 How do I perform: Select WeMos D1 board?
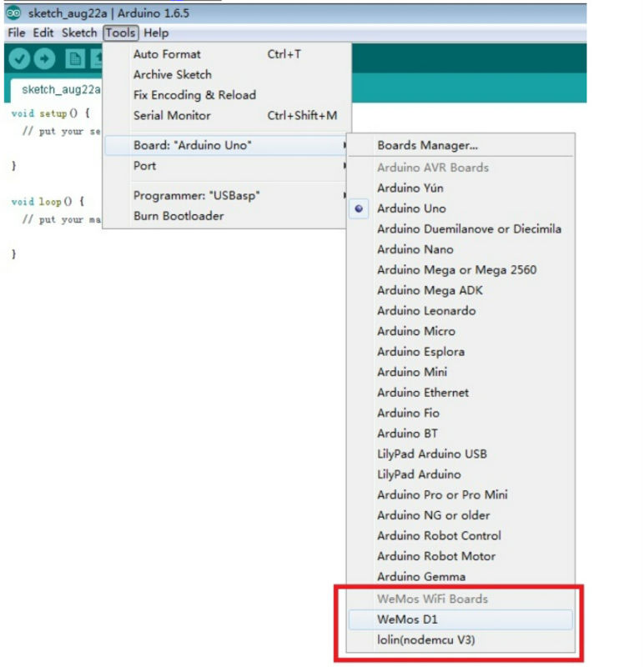407,619
